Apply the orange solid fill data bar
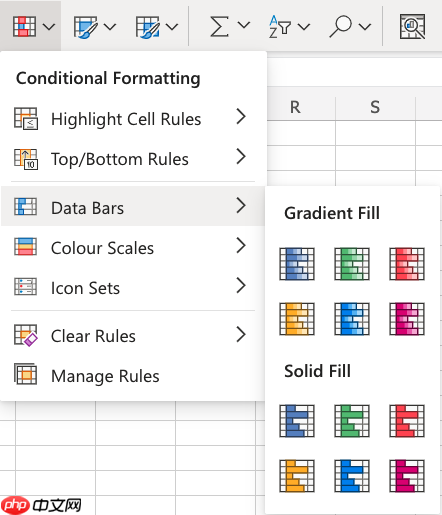Image resolution: width=442 pixels, height=515 pixels. 297,476
